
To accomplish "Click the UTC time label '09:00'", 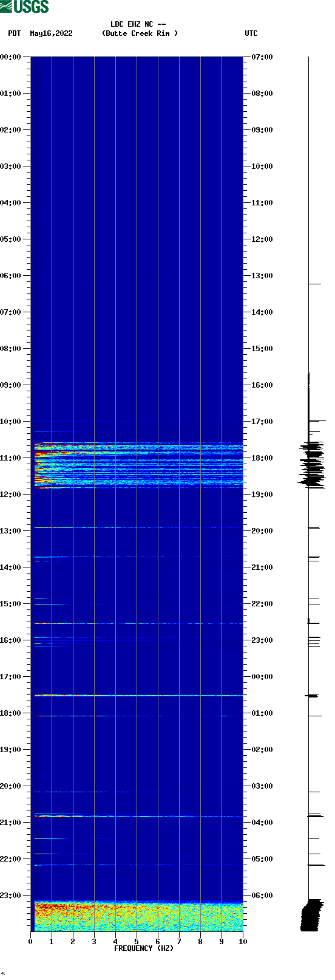I will (262, 130).
